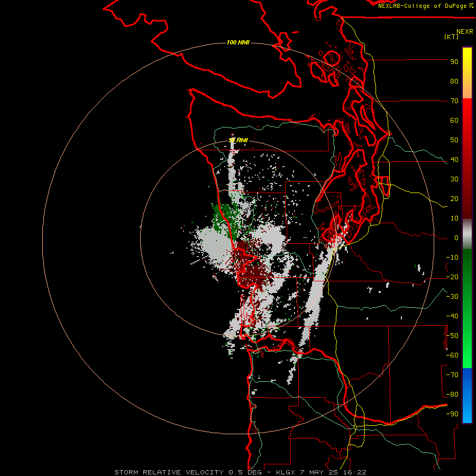The width and height of the screenshot is (476, 476).
Task: Select the -10 knot scale label
Action: (452, 258)
